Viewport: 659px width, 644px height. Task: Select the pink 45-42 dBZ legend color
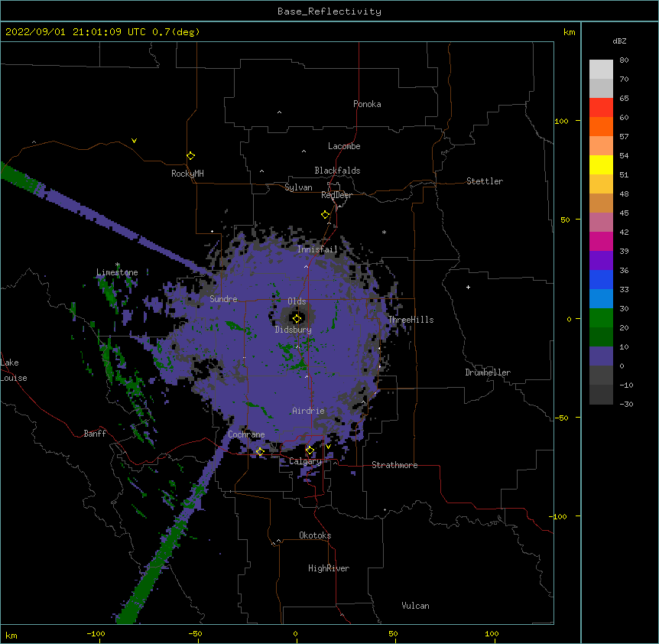601,222
